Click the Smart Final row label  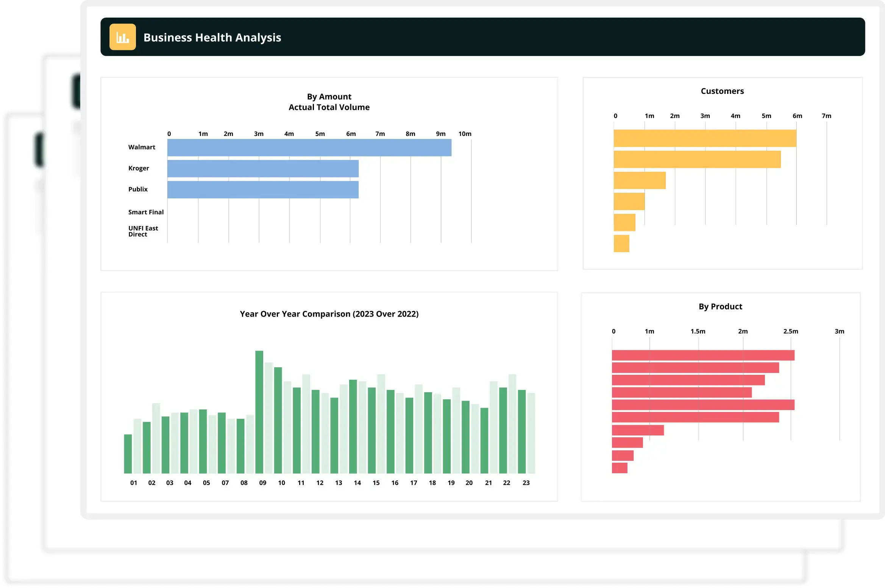[x=146, y=212]
